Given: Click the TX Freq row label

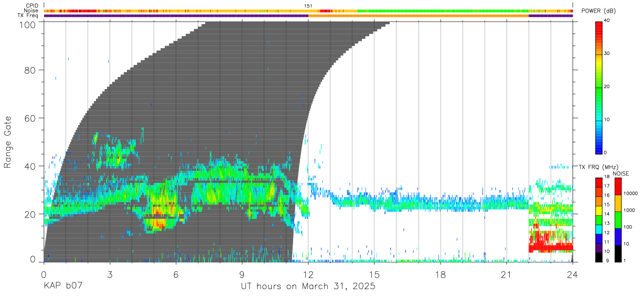Looking at the screenshot, I should (x=28, y=15).
